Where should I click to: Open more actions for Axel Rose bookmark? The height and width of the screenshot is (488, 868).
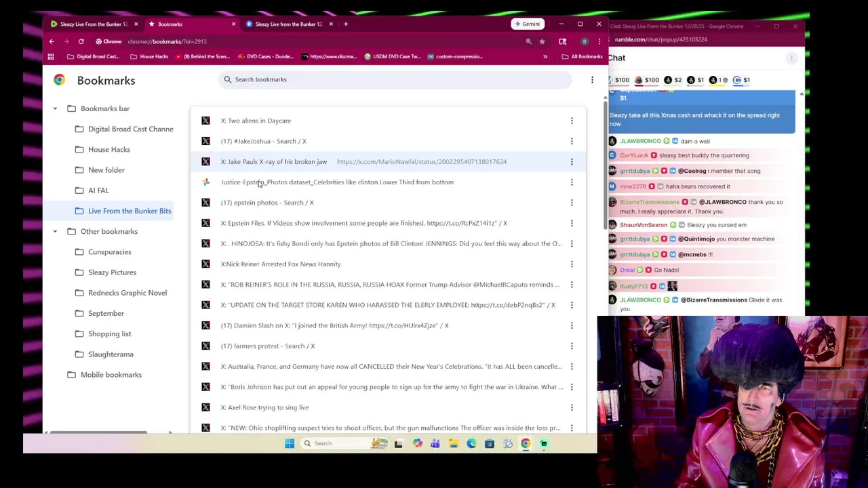click(x=572, y=407)
